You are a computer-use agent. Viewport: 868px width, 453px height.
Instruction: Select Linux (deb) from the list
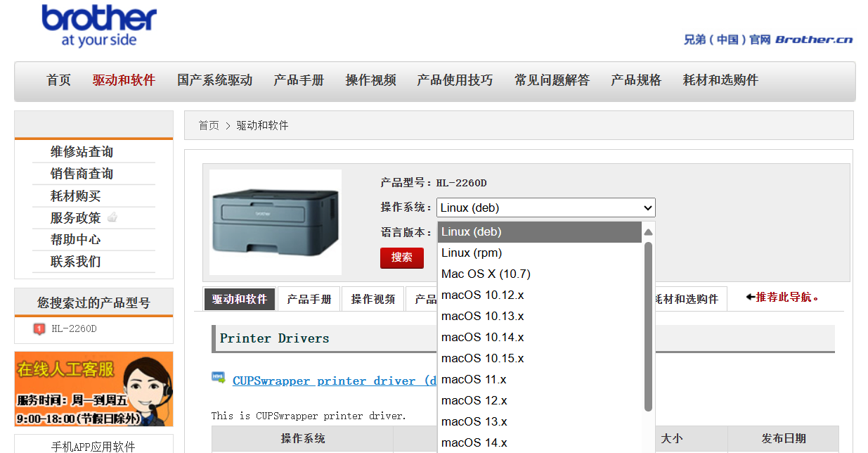click(x=540, y=232)
